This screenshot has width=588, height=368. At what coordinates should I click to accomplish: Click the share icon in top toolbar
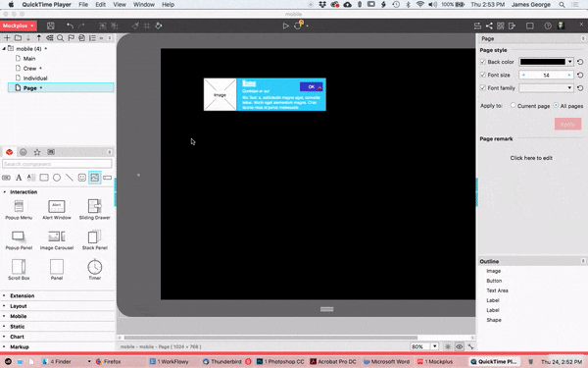tap(489, 26)
